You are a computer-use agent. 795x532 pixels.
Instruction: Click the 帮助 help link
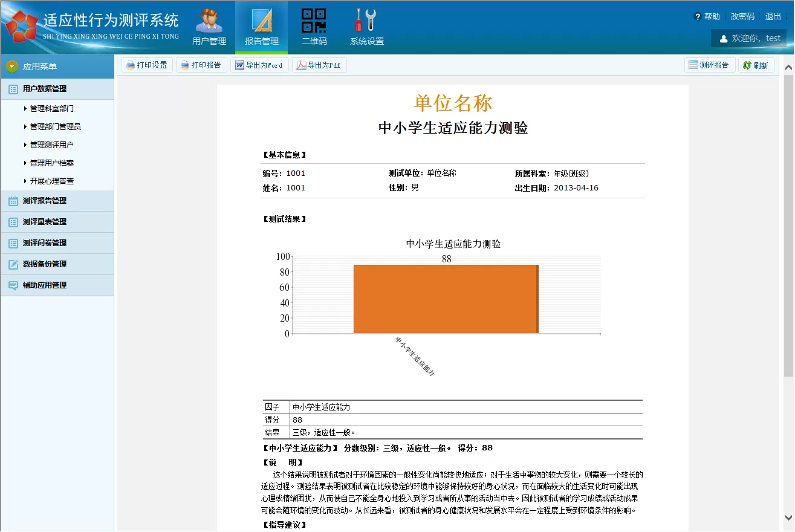click(x=712, y=17)
